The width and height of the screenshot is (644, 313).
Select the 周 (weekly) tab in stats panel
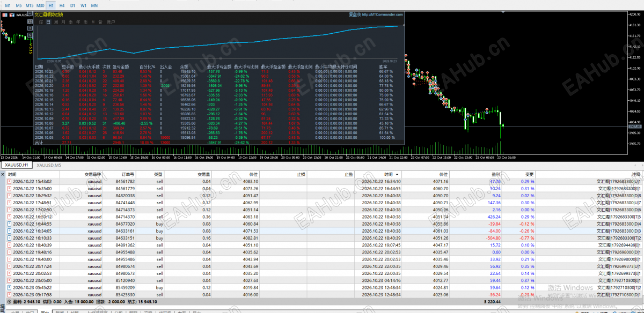55,22
